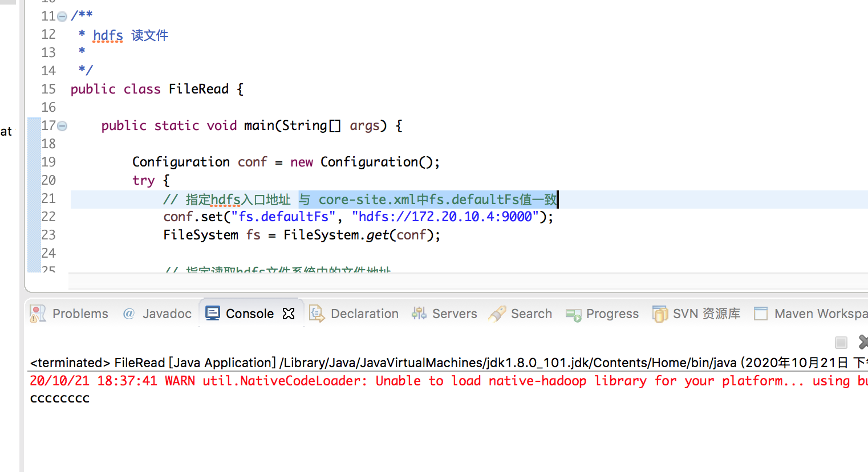Click the Maven Workspace tab icon

[761, 314]
